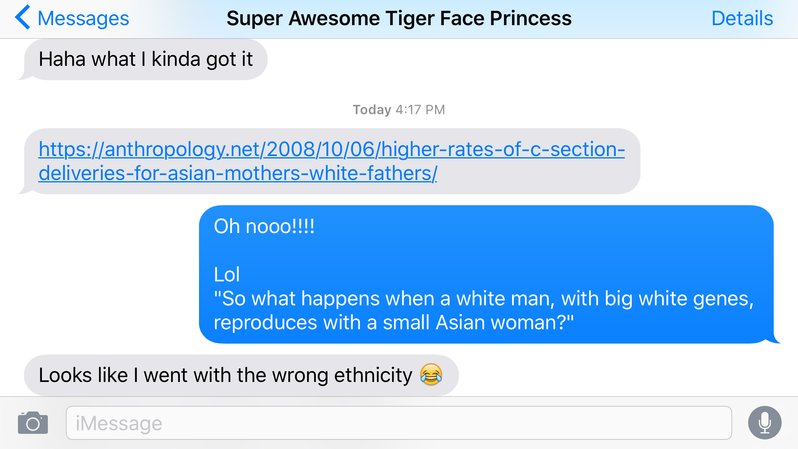Tap the camera icon to attach photo

tap(33, 423)
